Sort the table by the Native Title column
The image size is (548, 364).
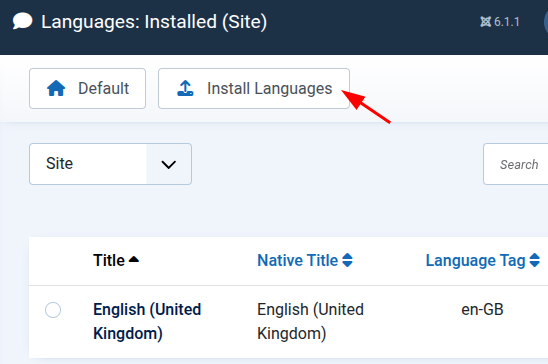click(305, 261)
